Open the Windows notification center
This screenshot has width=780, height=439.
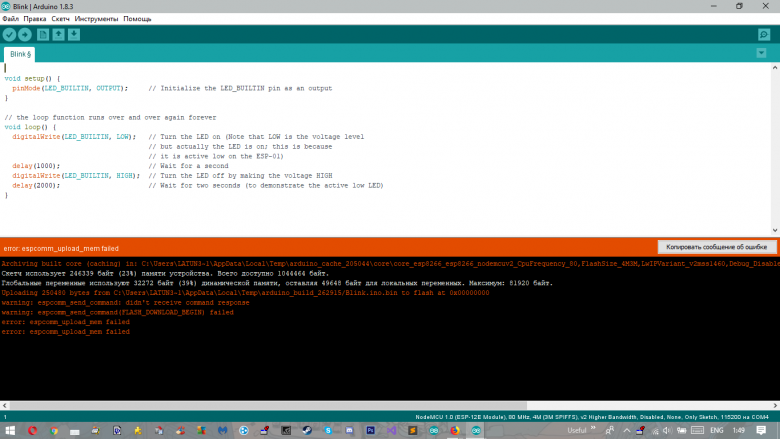pyautogui.click(x=761, y=431)
